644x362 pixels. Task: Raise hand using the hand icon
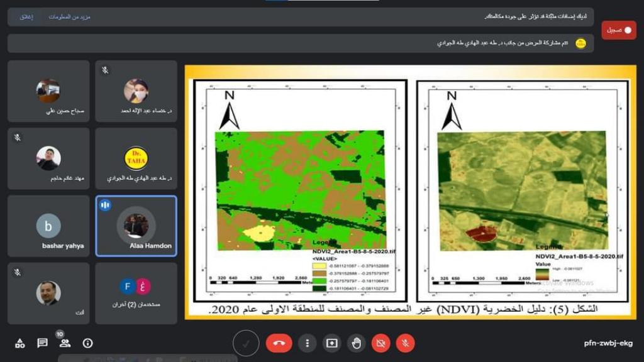pos(356,343)
